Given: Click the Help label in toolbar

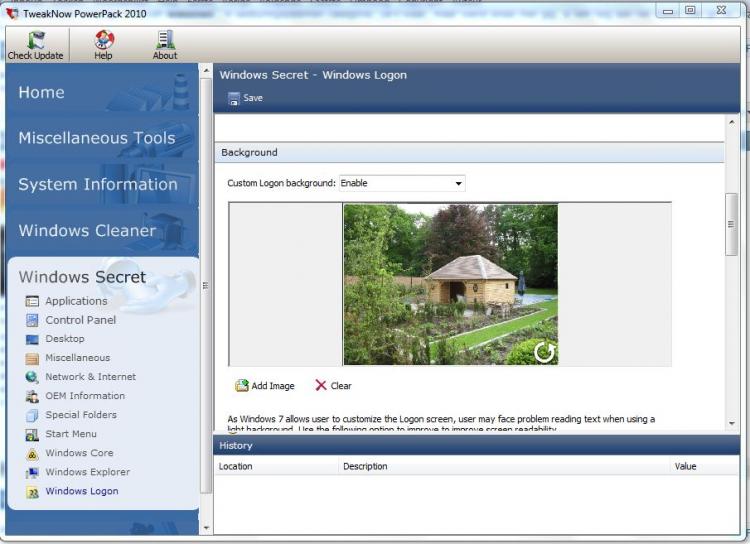Looking at the screenshot, I should pyautogui.click(x=103, y=56).
